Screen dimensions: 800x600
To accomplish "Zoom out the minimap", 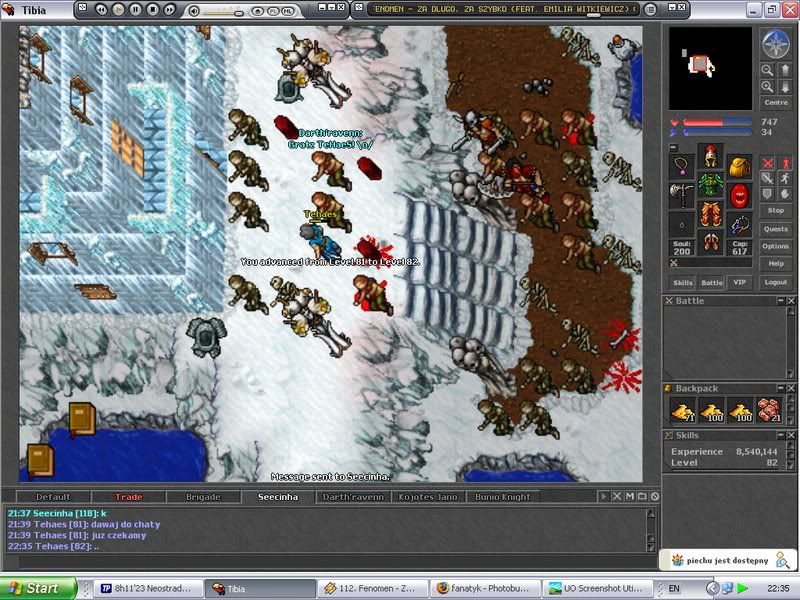I will click(767, 70).
